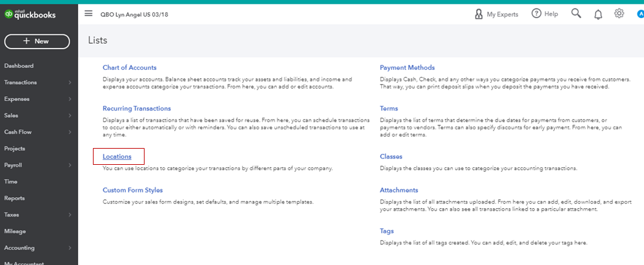Click the Help question mark icon

[x=536, y=14]
